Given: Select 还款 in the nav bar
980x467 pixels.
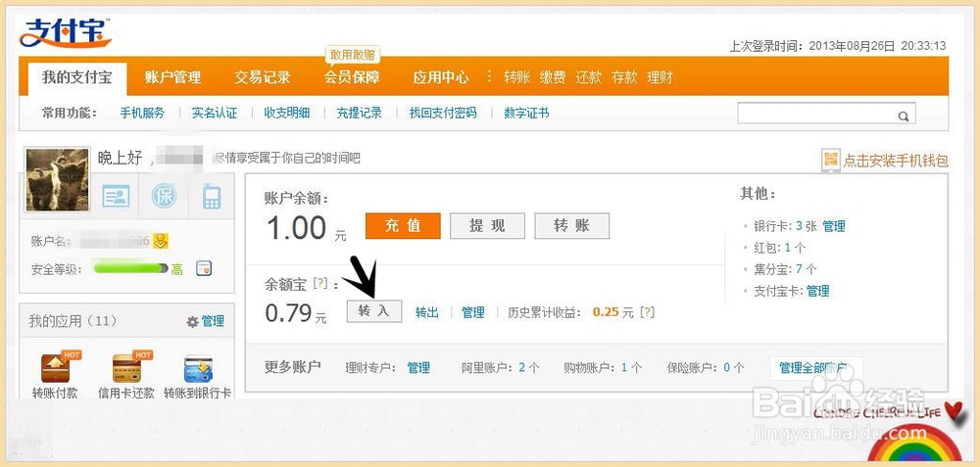Looking at the screenshot, I should click(x=588, y=77).
